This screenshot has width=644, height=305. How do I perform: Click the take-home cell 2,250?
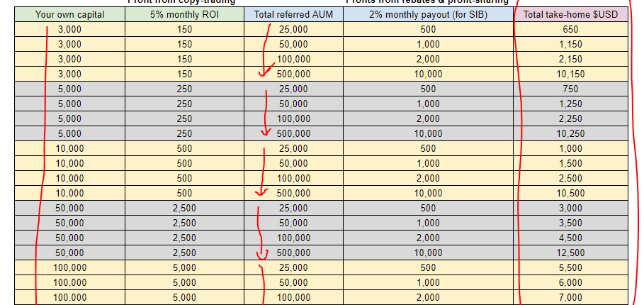coord(570,118)
